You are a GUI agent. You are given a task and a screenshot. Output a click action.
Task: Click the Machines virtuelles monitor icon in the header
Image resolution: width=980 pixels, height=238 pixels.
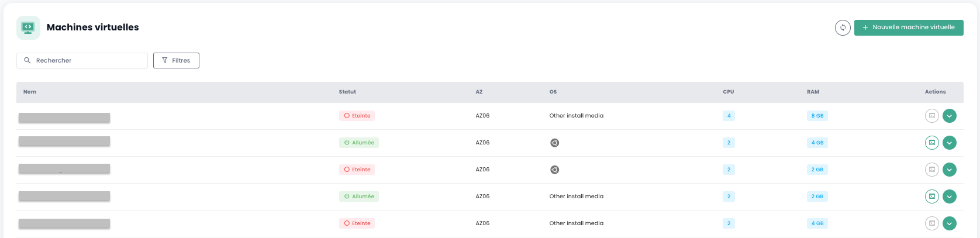point(28,27)
